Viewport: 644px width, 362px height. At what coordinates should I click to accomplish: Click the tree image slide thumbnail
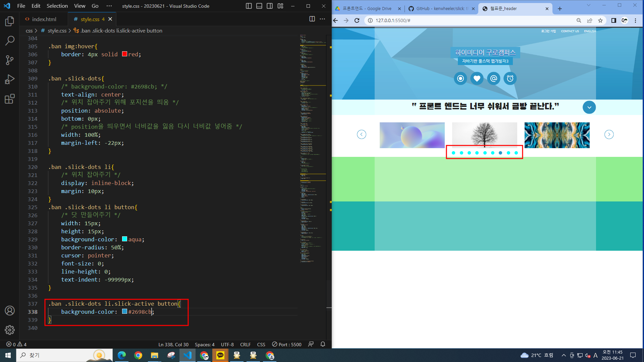pyautogui.click(x=484, y=135)
